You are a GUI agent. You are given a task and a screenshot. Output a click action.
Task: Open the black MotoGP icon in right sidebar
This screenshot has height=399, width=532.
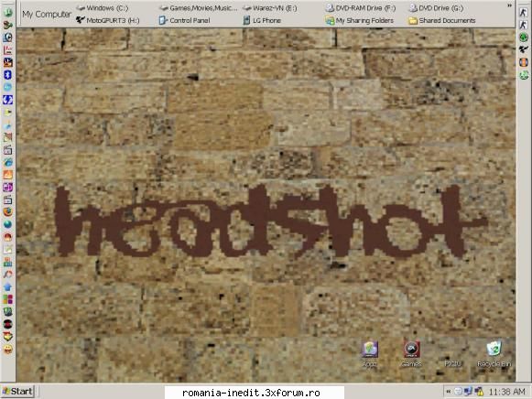pos(524,49)
